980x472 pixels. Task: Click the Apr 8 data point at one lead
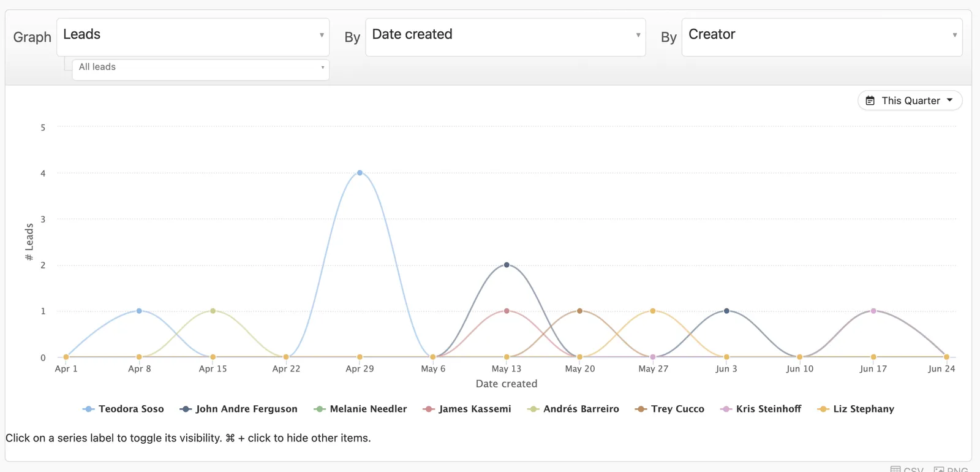coord(139,311)
